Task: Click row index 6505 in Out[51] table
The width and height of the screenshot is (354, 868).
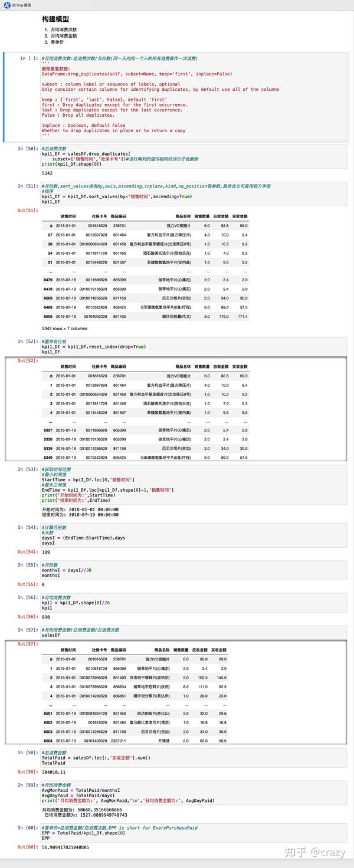Action: [x=48, y=316]
